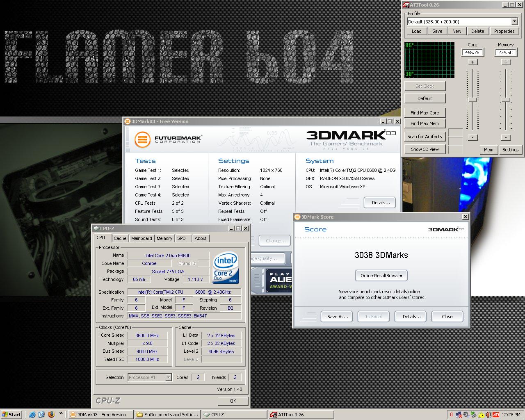This screenshot has height=420, width=525.
Task: Click the yellow security alert shield tray icon
Action: point(481,415)
